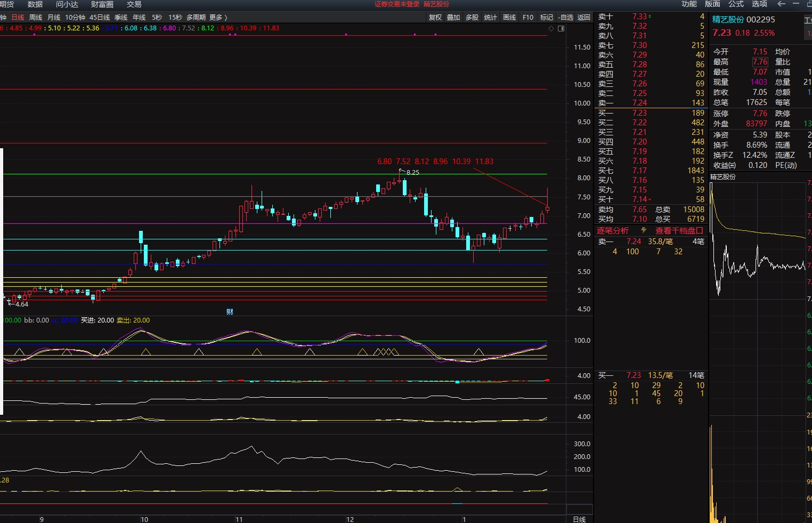Click the green up arrow next to 卖十
The height and width of the screenshot is (523, 812).
tap(649, 17)
